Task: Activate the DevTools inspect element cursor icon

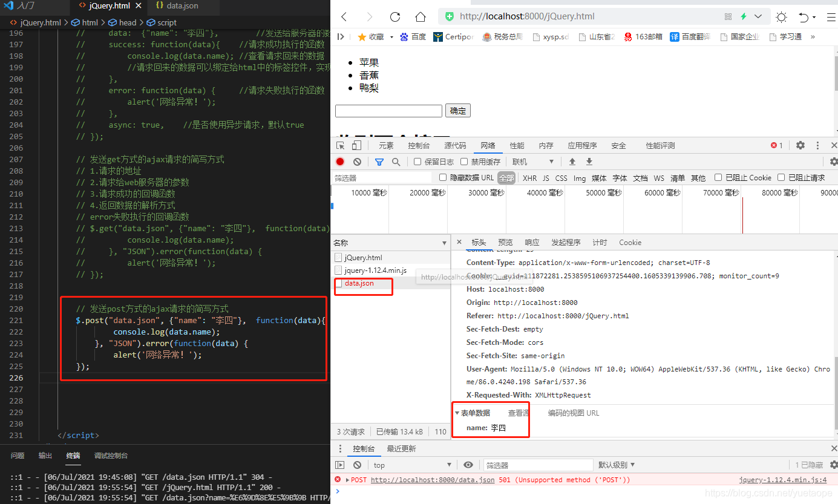Action: coord(341,145)
